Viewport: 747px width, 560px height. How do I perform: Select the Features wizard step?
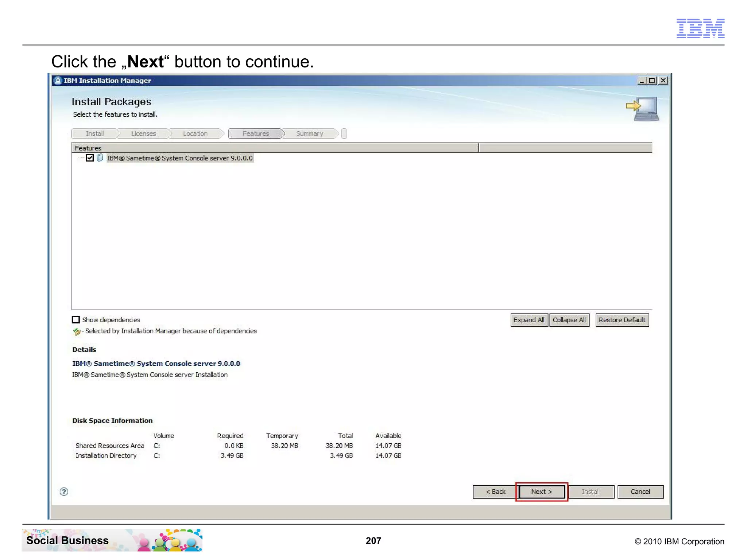tap(256, 133)
